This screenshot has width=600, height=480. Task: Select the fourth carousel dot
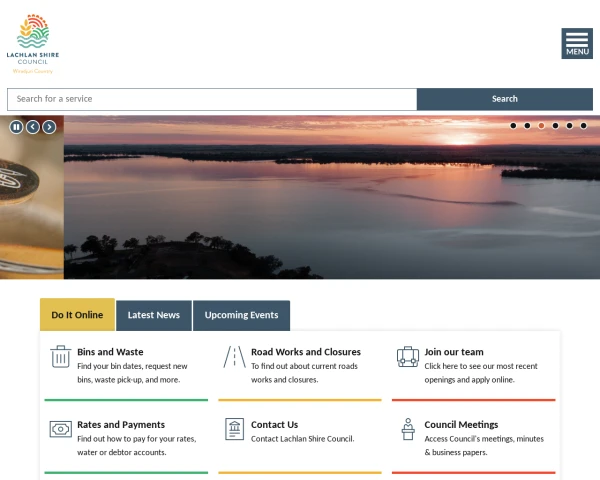click(555, 126)
